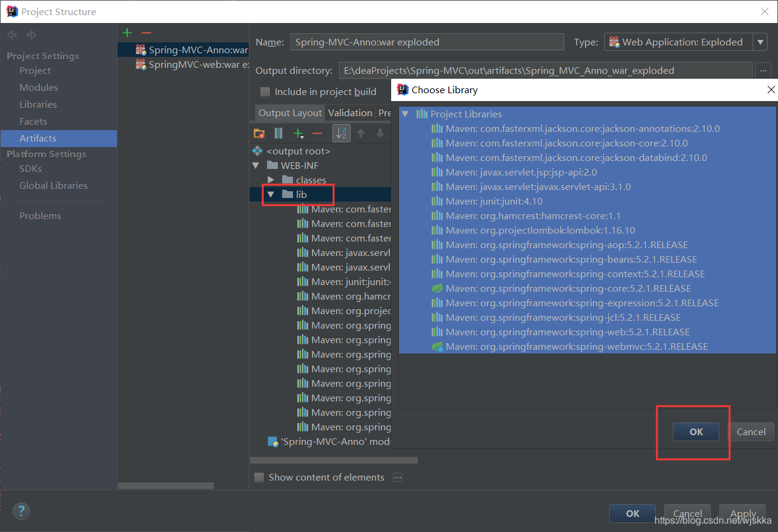778x532 pixels.
Task: Click the artifact Name input field
Action: click(x=427, y=42)
